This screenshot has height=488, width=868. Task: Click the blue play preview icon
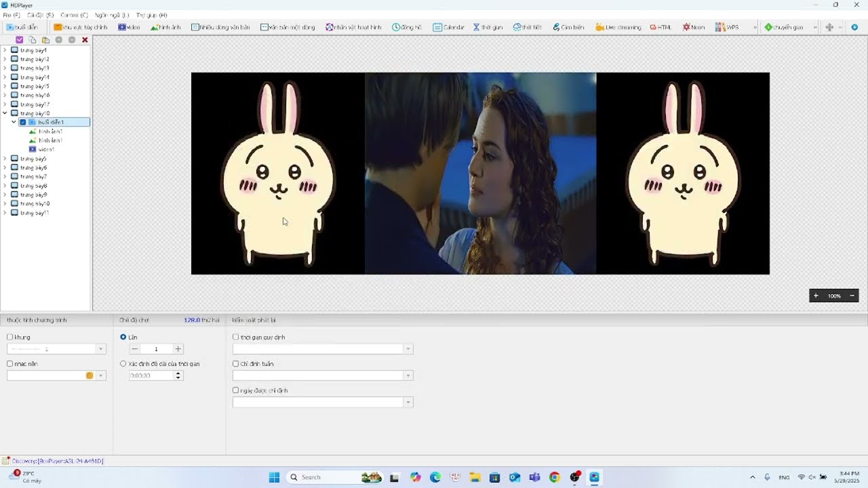854,27
